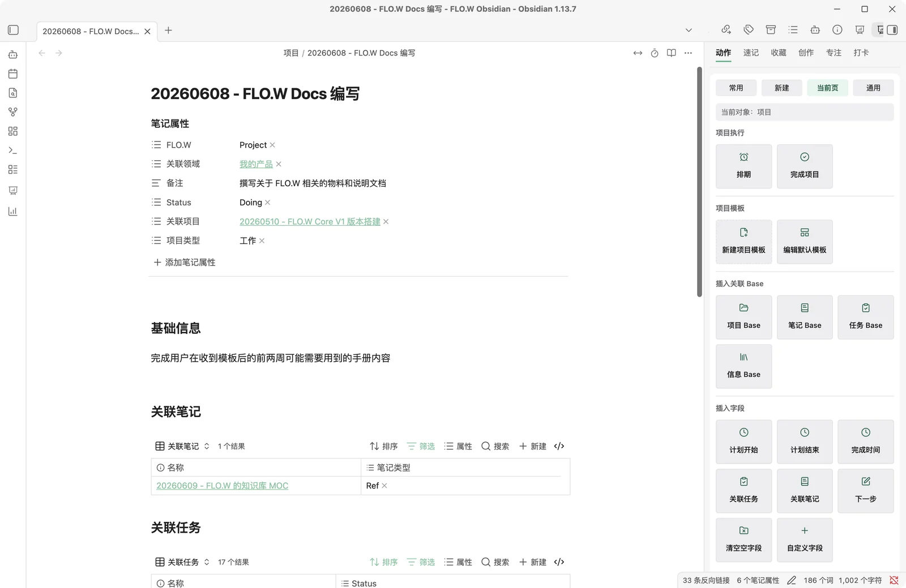
Task: Open the command terminal icon in left ribbon
Action: pos(13,151)
